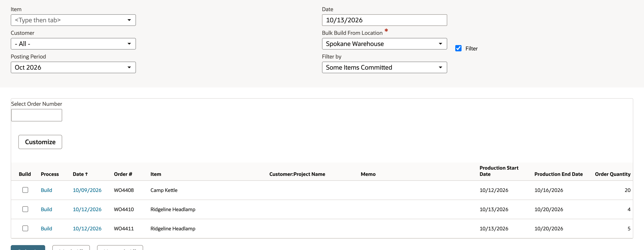The height and width of the screenshot is (250, 644).
Task: Select order quantity value 20
Action: pos(627,190)
